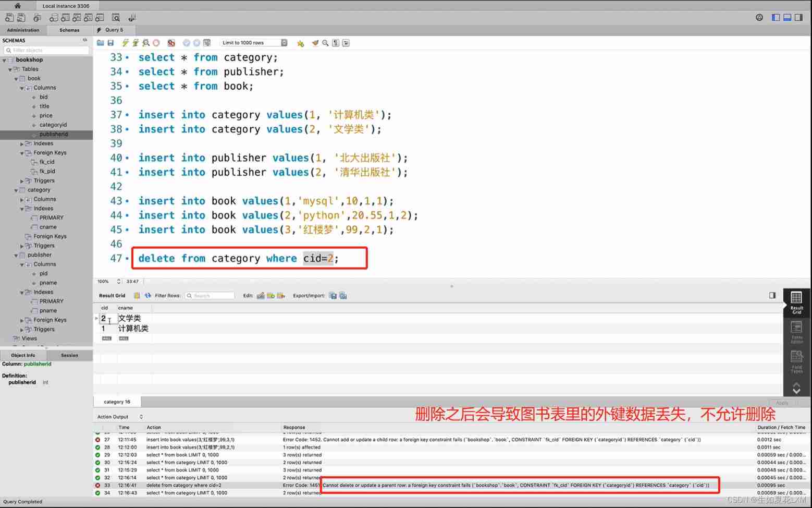Click the reconnect to DBMS icon
The image size is (812, 508).
tap(132, 18)
